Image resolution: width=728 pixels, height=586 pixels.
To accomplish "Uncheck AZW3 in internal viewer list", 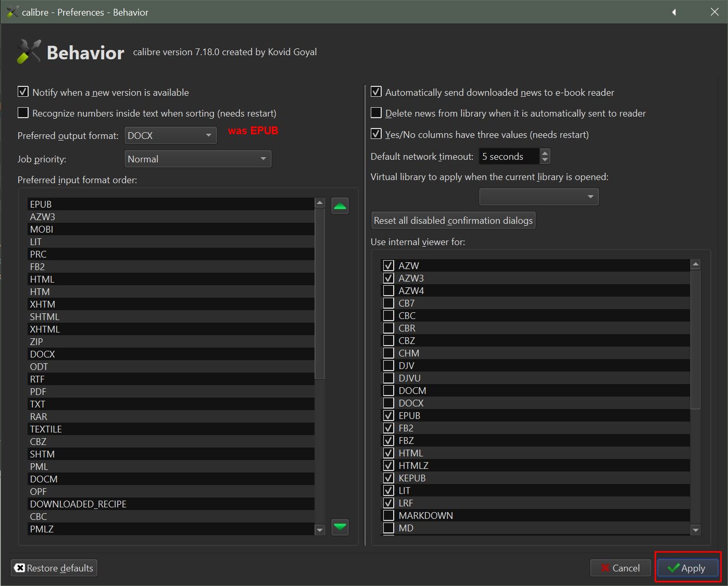I will (388, 278).
